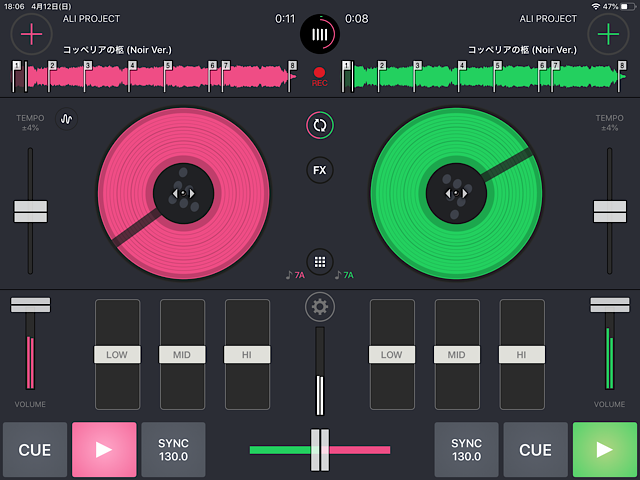Tap the green add-track plus icon
The width and height of the screenshot is (640, 480).
[608, 34]
